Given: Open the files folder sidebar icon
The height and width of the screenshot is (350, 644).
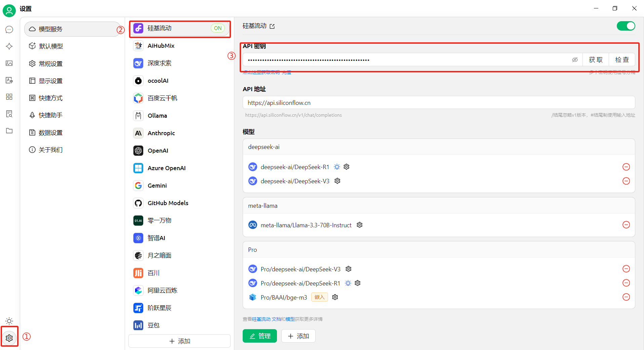Looking at the screenshot, I should (x=9, y=131).
